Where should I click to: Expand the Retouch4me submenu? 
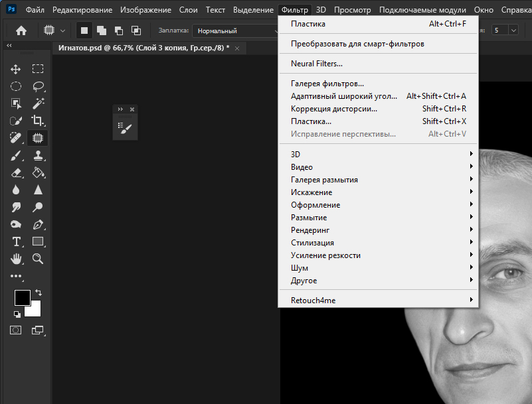(378, 301)
